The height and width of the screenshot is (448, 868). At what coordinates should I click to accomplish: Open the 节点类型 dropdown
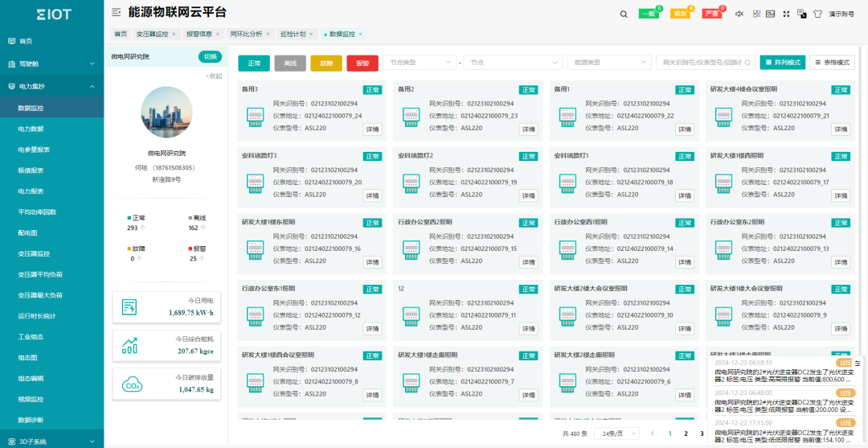pos(419,63)
